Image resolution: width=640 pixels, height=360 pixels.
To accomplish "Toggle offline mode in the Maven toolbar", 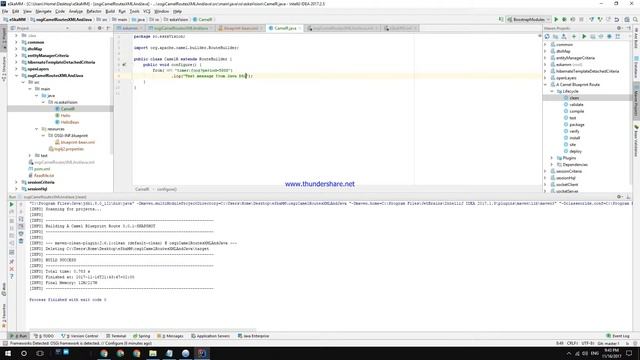I will tap(601, 36).
